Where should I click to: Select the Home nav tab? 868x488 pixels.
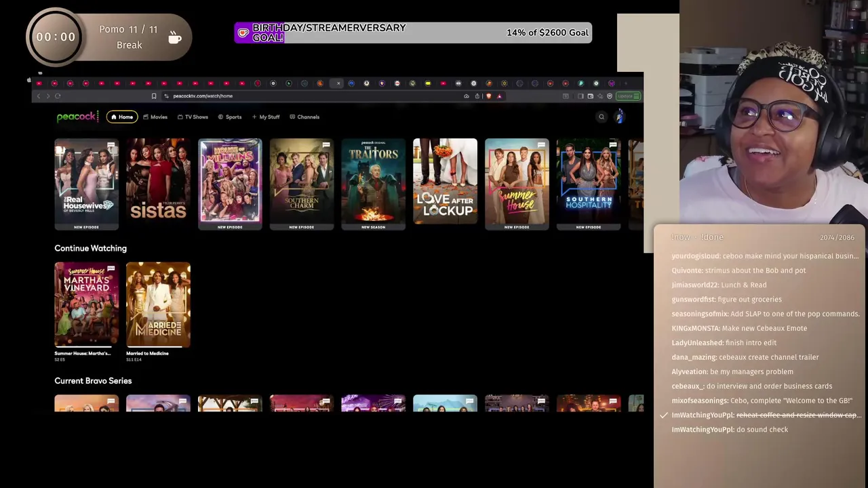pos(122,117)
